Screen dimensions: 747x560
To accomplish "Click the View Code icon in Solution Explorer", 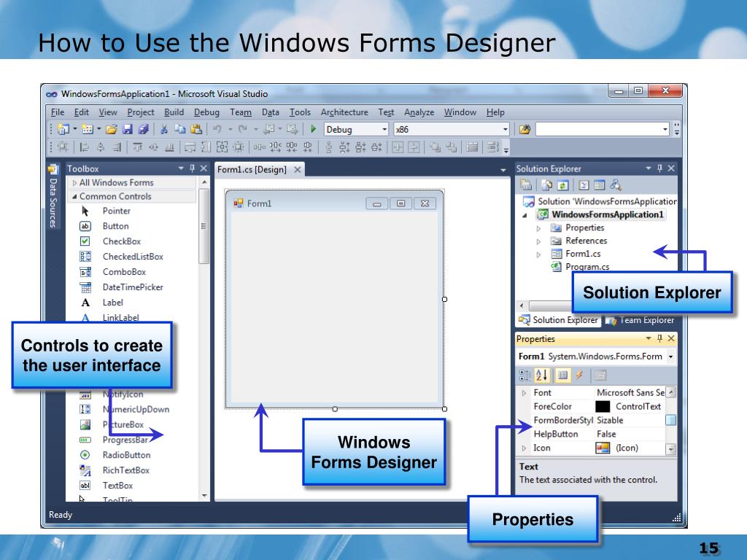I will pyautogui.click(x=584, y=184).
